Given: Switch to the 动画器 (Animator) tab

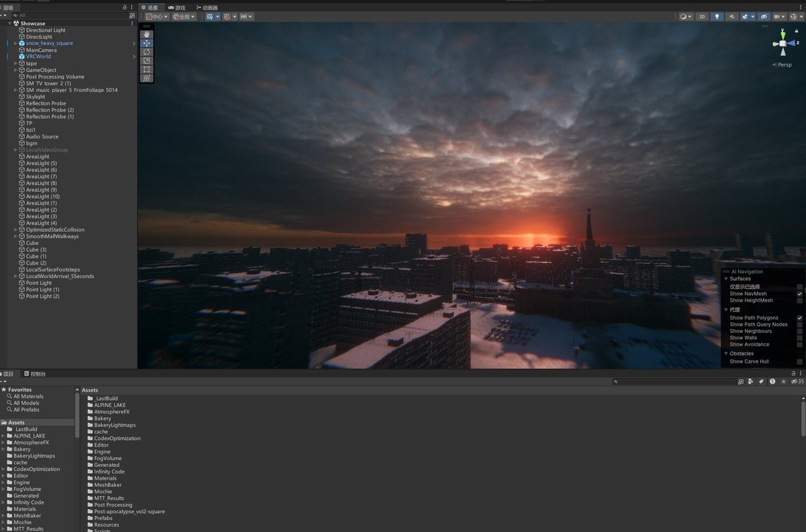Looking at the screenshot, I should coord(207,7).
